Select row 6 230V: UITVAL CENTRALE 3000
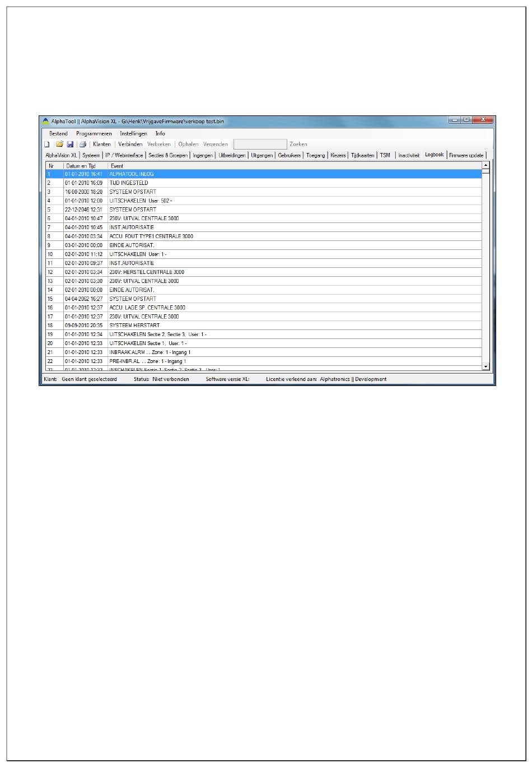The width and height of the screenshot is (532, 767). point(264,219)
